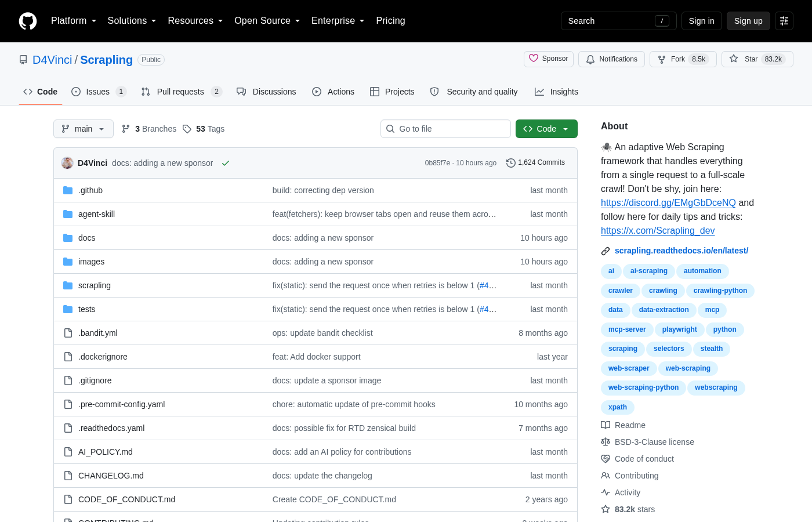Click the Readme book icon

tap(606, 425)
